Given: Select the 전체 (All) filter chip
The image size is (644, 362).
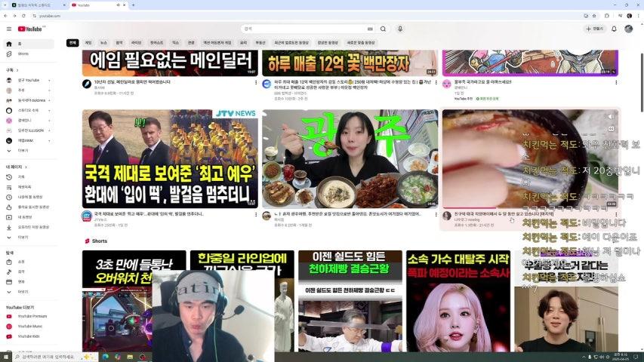Looking at the screenshot, I should coord(72,43).
